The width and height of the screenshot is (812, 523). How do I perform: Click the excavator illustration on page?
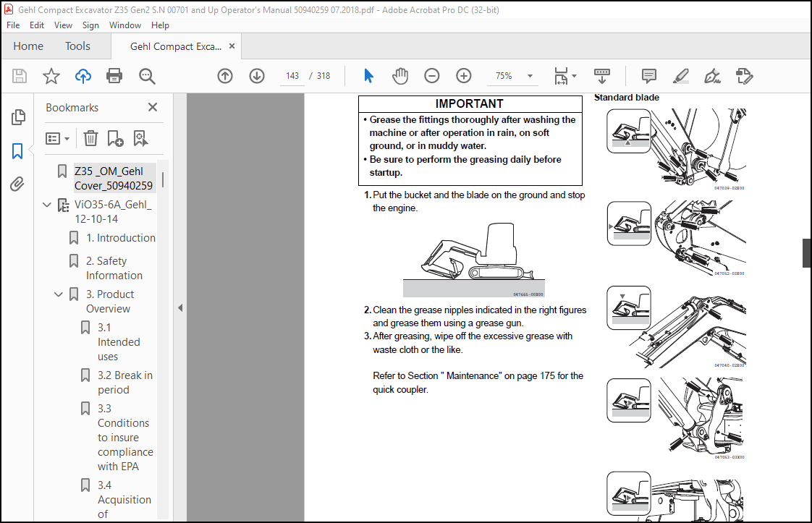(x=473, y=259)
